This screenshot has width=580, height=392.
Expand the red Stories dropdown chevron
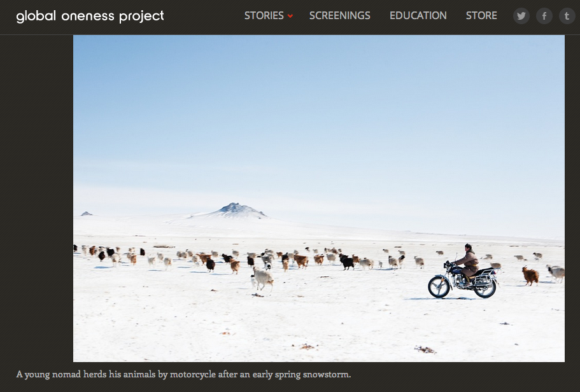[290, 16]
